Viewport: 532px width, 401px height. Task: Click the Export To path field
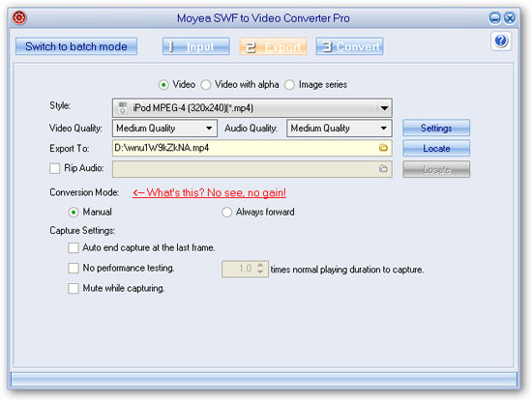pyautogui.click(x=252, y=148)
